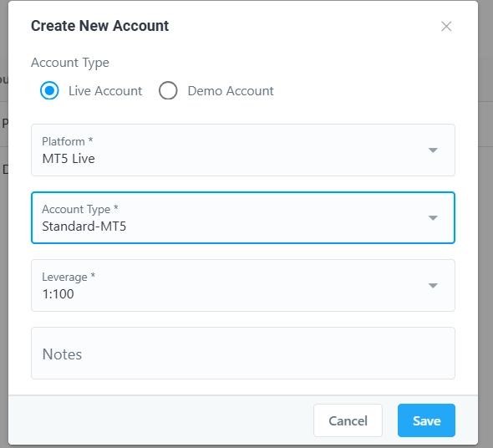Click the MT5 Live selected value
Image resolution: width=493 pixels, height=448 pixels.
[x=69, y=159]
